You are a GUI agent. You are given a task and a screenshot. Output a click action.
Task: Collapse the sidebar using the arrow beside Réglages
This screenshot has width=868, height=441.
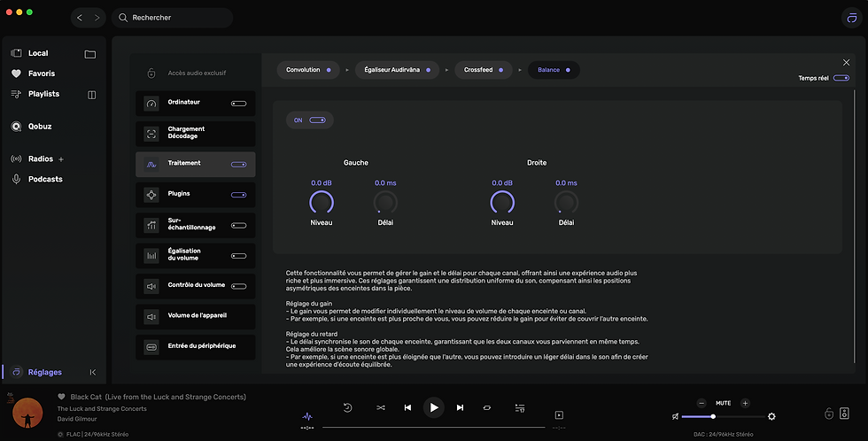tap(93, 373)
